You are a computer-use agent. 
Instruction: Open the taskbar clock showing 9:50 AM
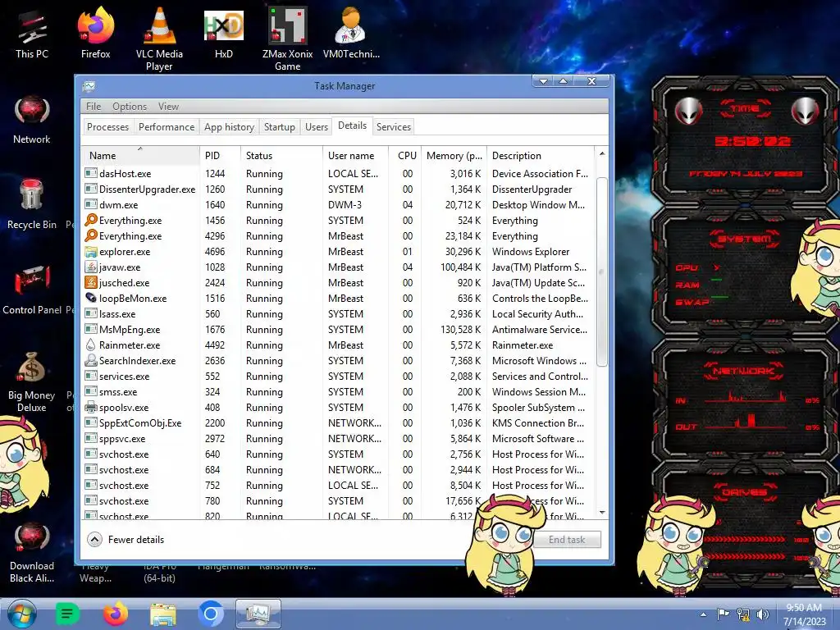click(x=804, y=614)
